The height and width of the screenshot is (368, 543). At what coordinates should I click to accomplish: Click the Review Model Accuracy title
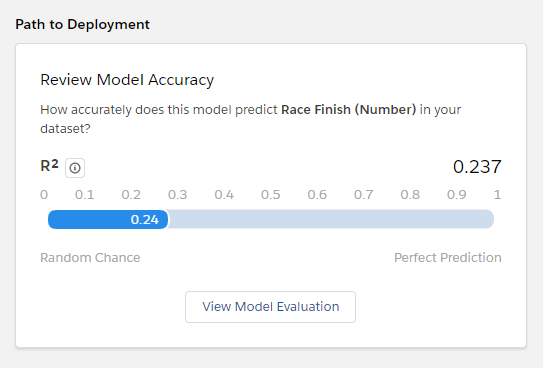point(127,80)
